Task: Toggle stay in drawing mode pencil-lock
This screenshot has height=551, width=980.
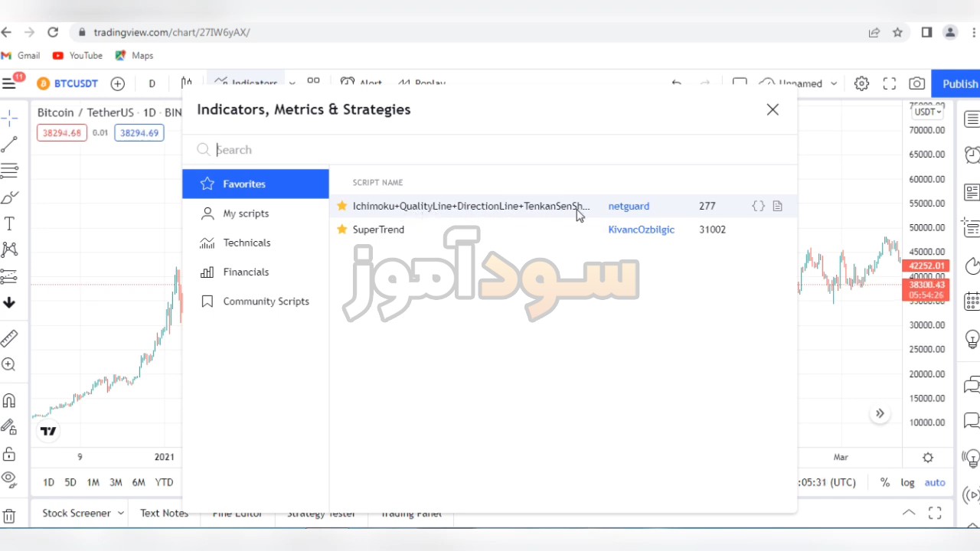Action: coord(9,427)
